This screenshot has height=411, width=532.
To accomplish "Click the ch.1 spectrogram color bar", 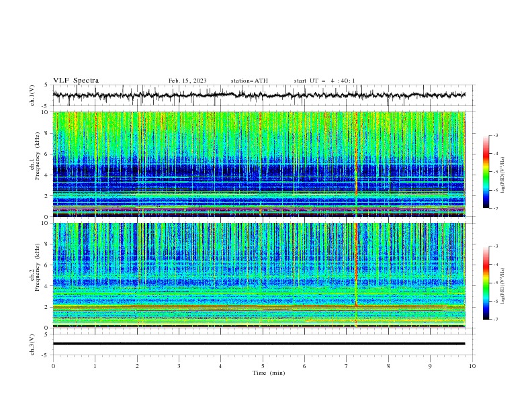I will [486, 172].
